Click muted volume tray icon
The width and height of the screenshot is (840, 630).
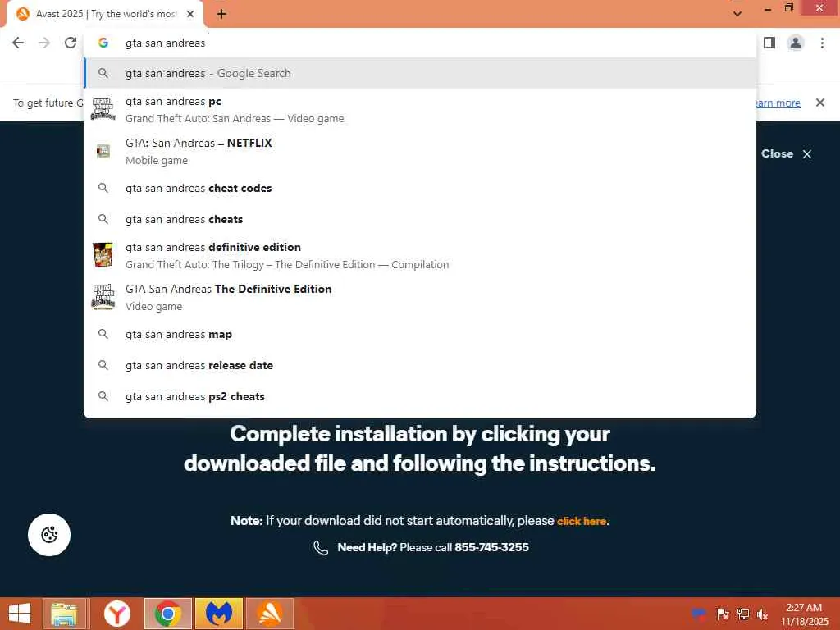click(762, 614)
